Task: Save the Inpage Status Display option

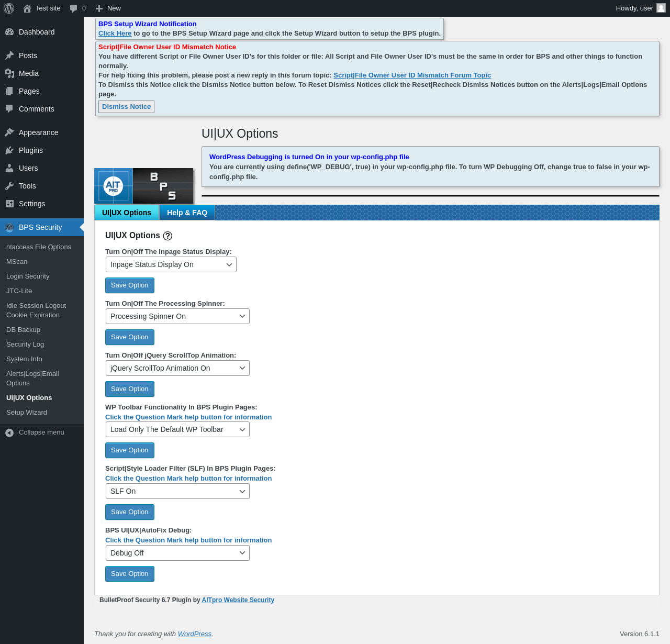Action: 130,285
